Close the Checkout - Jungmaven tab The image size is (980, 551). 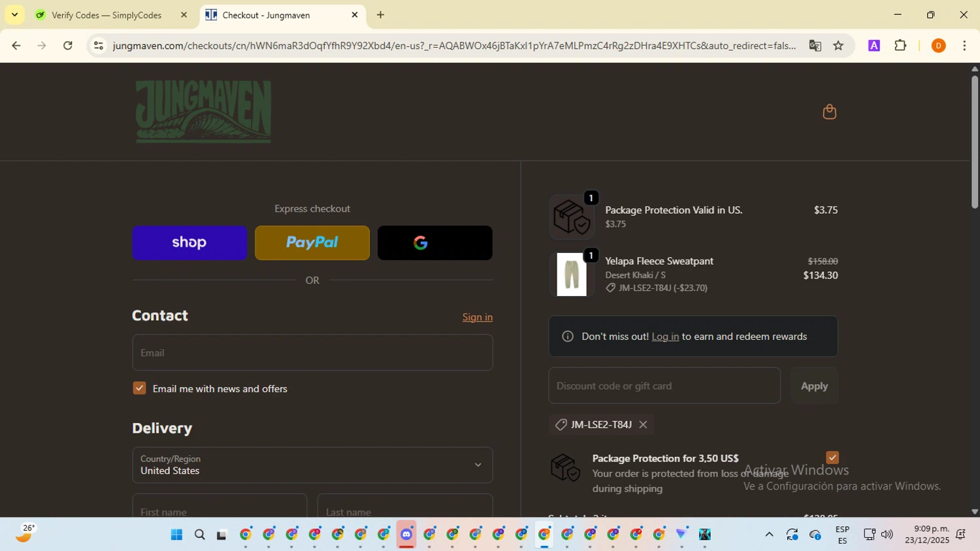click(355, 15)
